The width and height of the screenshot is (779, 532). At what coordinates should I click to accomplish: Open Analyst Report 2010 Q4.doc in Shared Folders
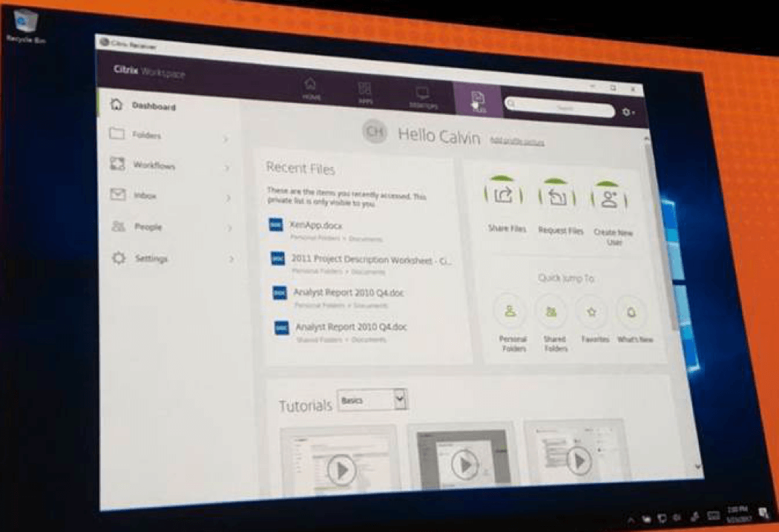coord(351,327)
